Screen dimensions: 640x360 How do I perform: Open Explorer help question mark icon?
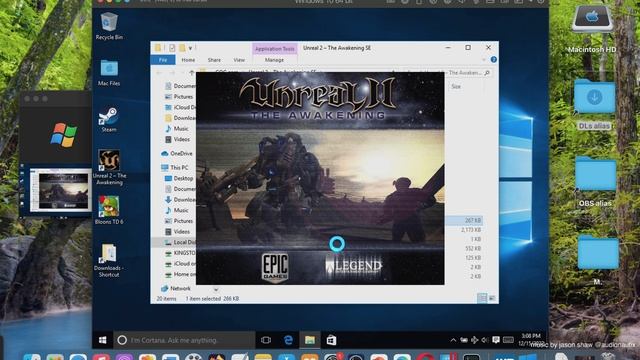pyautogui.click(x=493, y=60)
